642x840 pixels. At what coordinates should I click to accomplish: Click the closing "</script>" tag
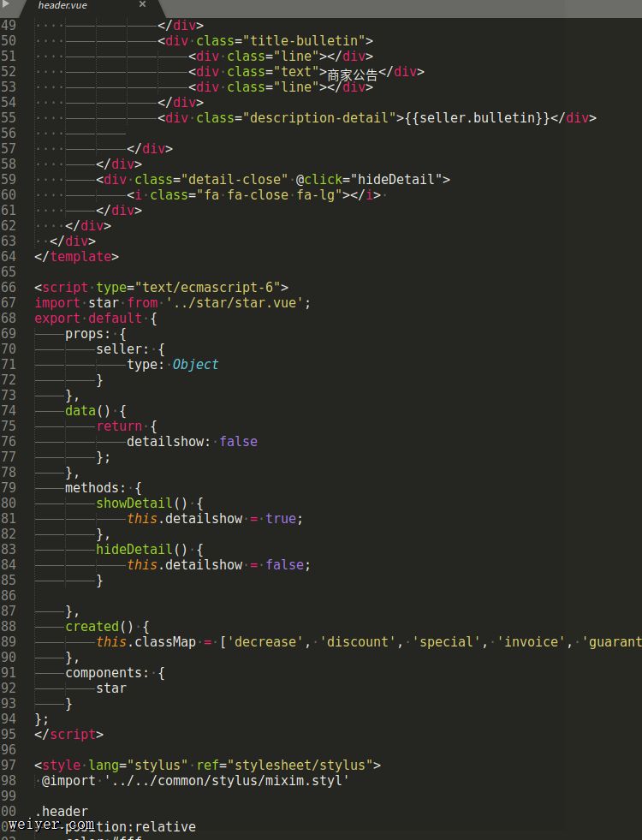click(x=69, y=735)
